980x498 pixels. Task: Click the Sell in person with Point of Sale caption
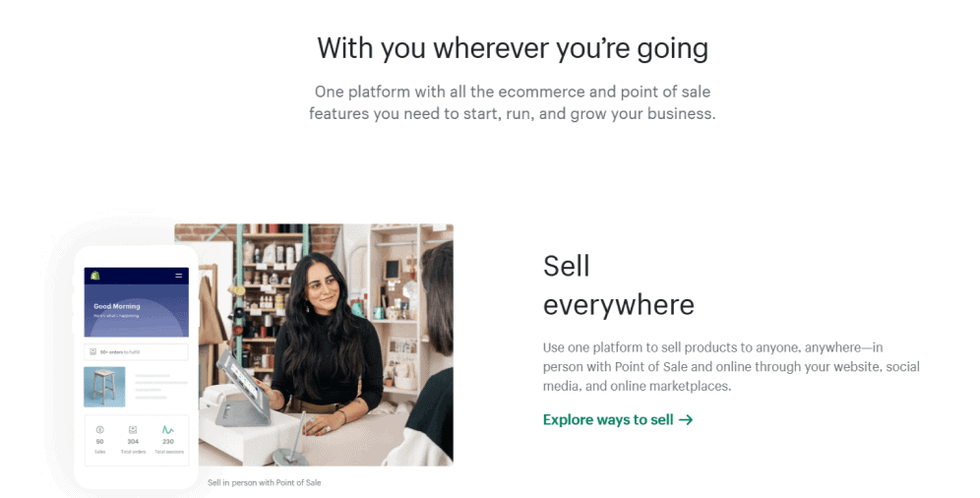point(265,482)
